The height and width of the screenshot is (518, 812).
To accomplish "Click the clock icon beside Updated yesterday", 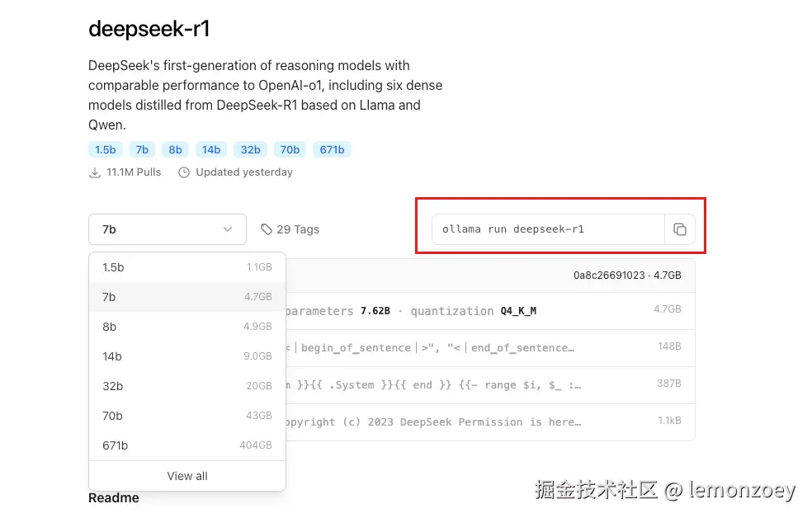I will pyautogui.click(x=184, y=172).
